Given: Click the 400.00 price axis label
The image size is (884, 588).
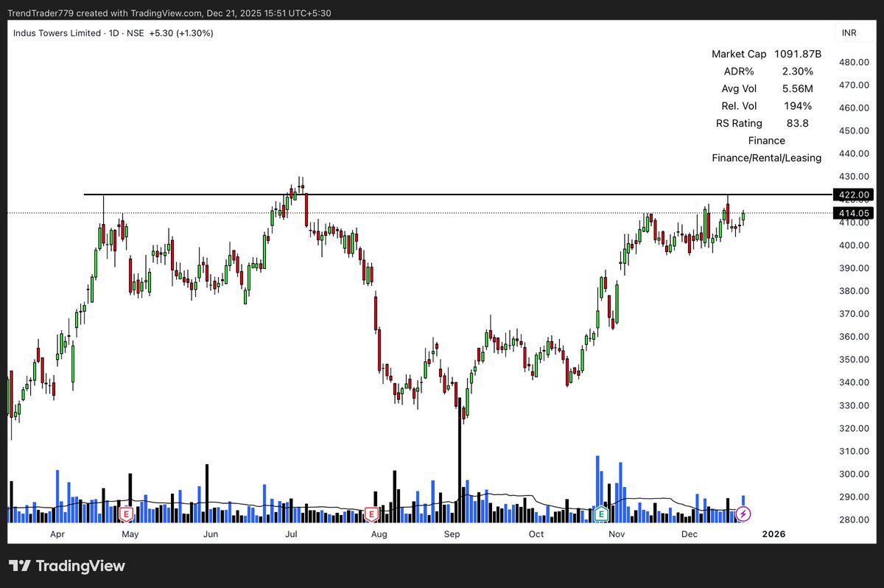Looking at the screenshot, I should 854,245.
